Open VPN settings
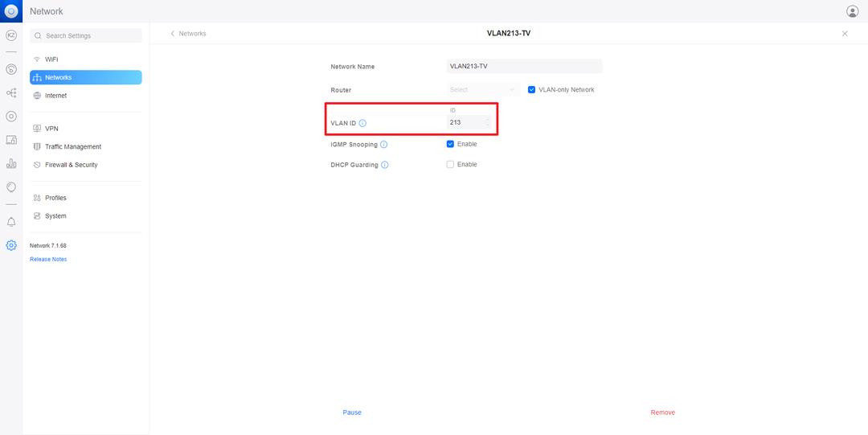This screenshot has width=868, height=435. coord(86,129)
